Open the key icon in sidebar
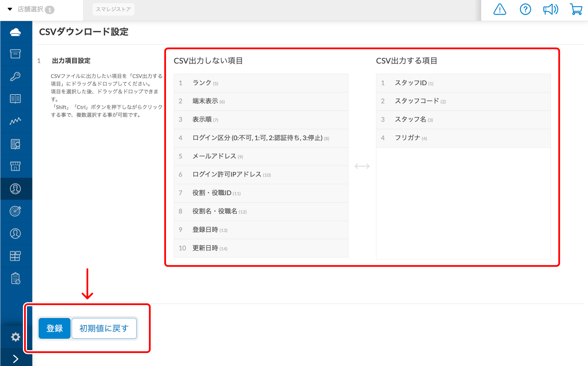The width and height of the screenshot is (588, 366). coord(15,76)
